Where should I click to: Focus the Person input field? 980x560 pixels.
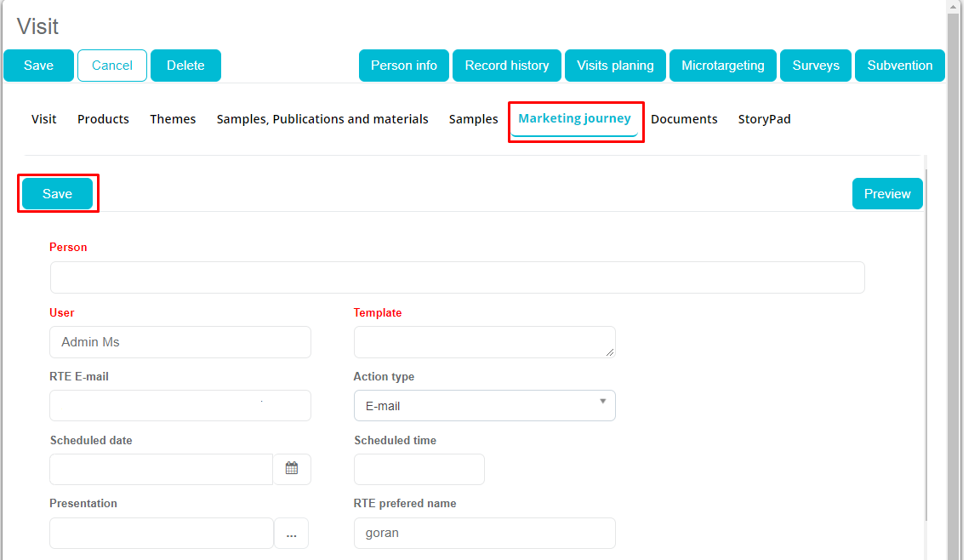pos(457,277)
